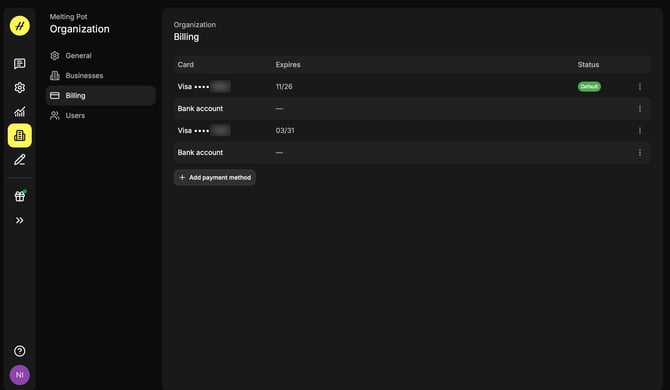Open options menu for last Bank account
This screenshot has height=390, width=670.
[640, 152]
